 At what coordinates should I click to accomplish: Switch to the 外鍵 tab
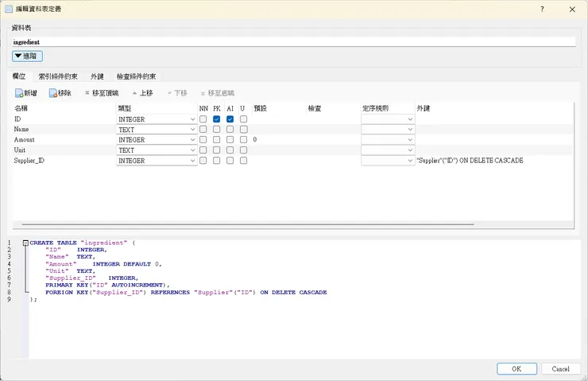tap(97, 76)
